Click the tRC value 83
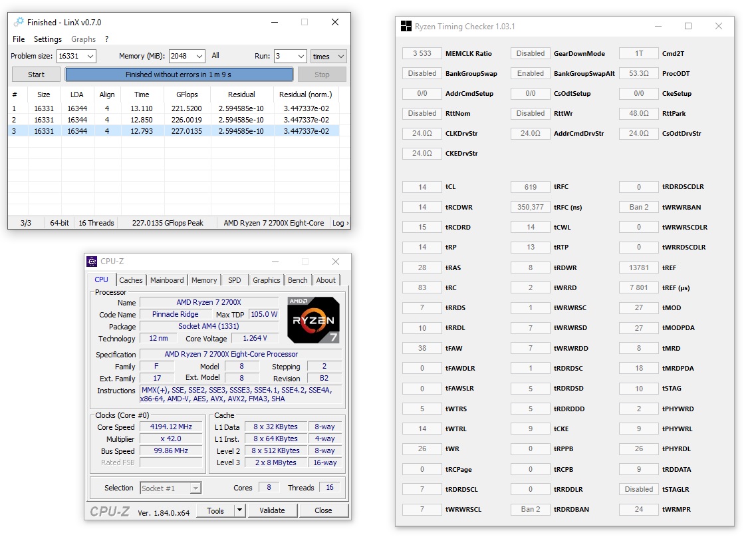This screenshot has height=541, width=756. pos(422,287)
